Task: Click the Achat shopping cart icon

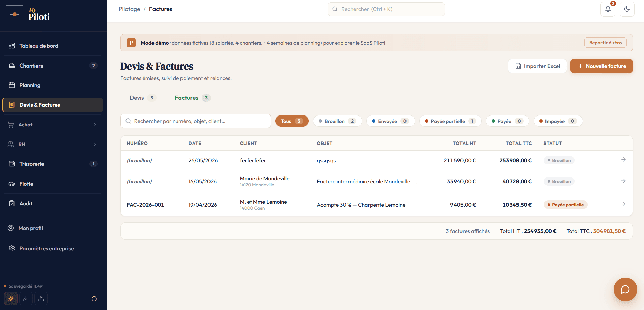Action: pos(11,125)
